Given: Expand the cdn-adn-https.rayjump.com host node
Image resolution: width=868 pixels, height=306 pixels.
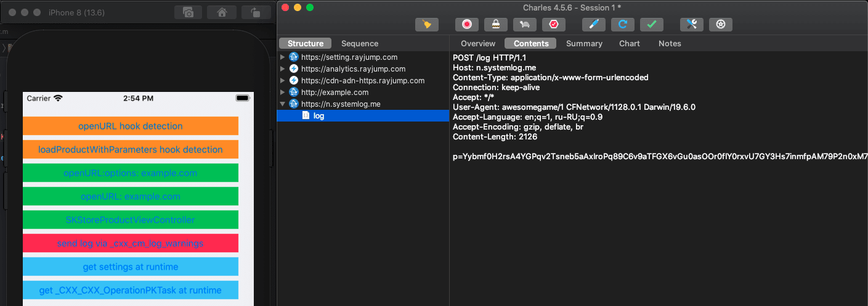Looking at the screenshot, I should click(283, 80).
